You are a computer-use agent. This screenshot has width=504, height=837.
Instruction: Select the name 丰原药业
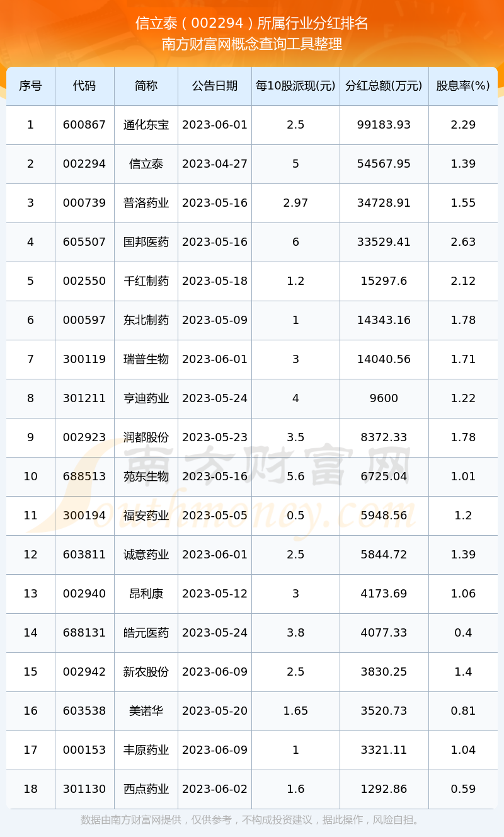tap(146, 750)
